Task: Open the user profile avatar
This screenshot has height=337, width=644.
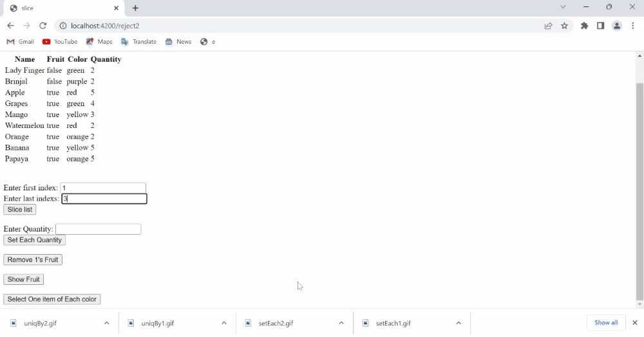Action: tap(616, 26)
